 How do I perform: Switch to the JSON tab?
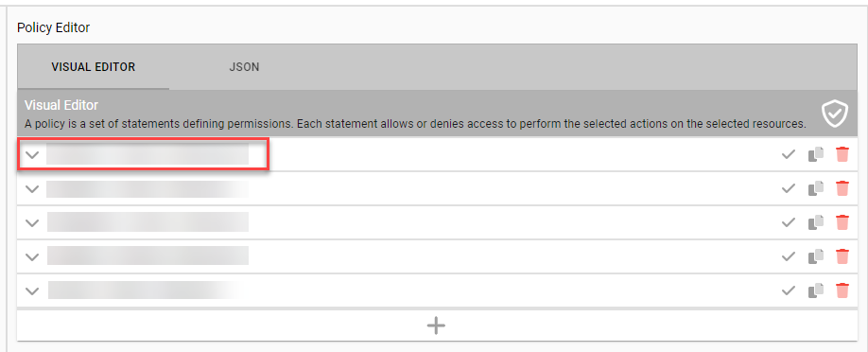tap(244, 67)
